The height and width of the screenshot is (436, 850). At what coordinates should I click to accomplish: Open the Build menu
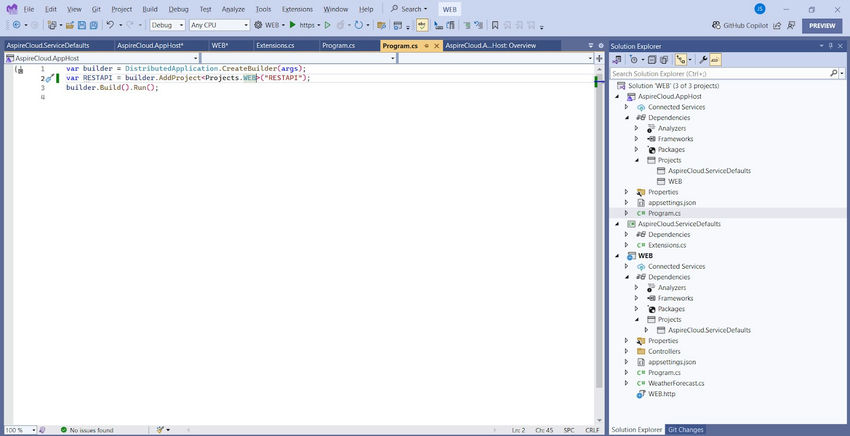[150, 9]
